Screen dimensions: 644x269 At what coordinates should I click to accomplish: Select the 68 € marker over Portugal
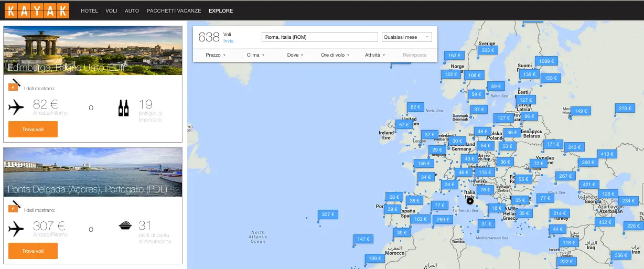click(394, 197)
